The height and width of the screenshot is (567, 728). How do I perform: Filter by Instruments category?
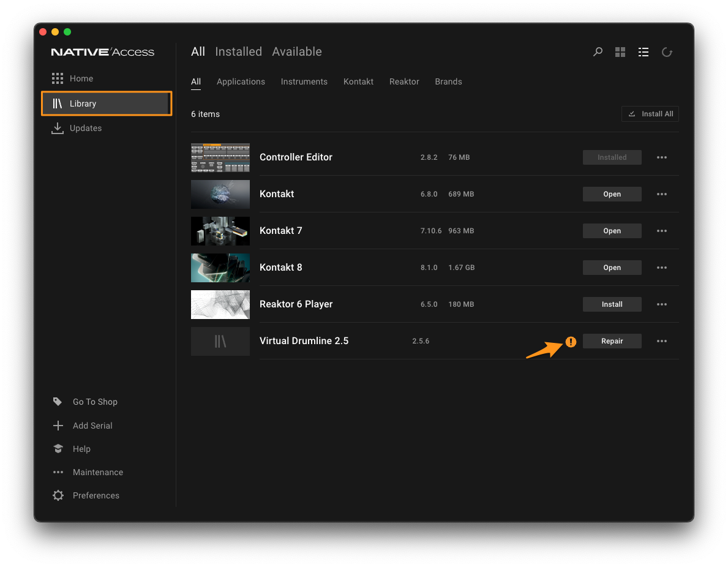tap(304, 81)
